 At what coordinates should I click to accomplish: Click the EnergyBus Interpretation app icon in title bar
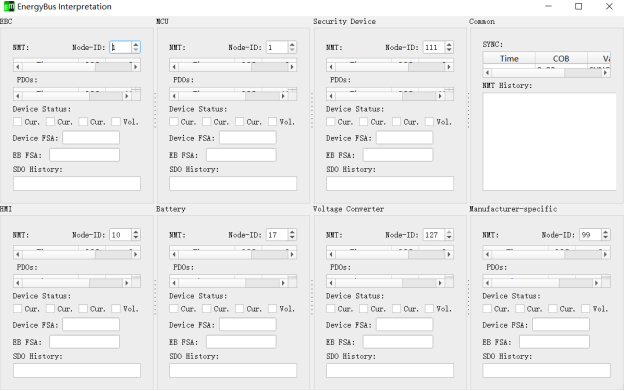[8, 6]
